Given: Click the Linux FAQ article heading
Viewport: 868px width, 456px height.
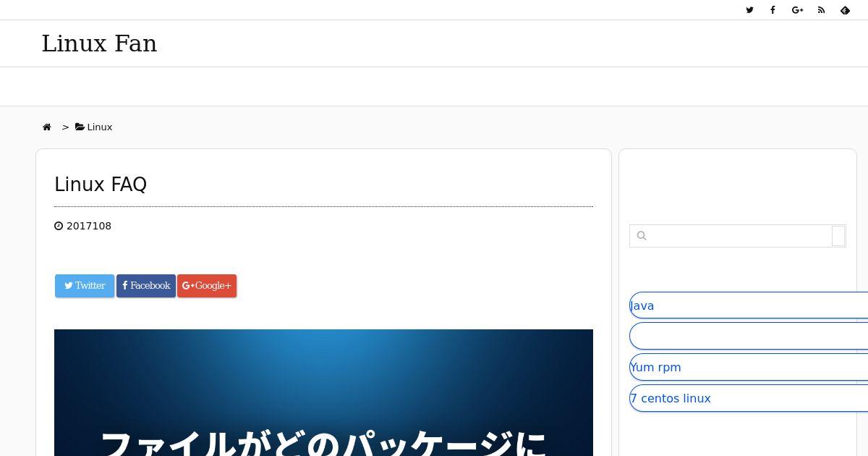Looking at the screenshot, I should point(101,185).
